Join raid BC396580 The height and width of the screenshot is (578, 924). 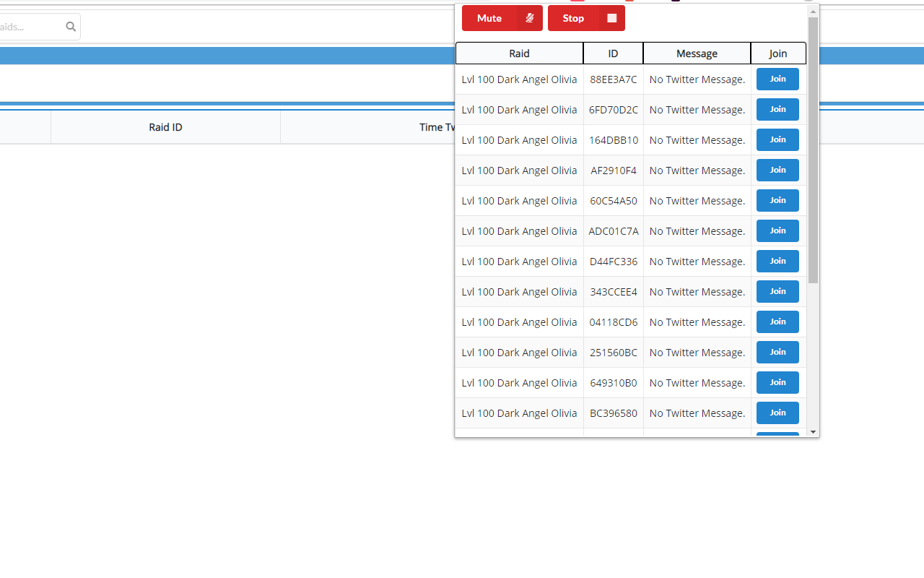coord(777,413)
